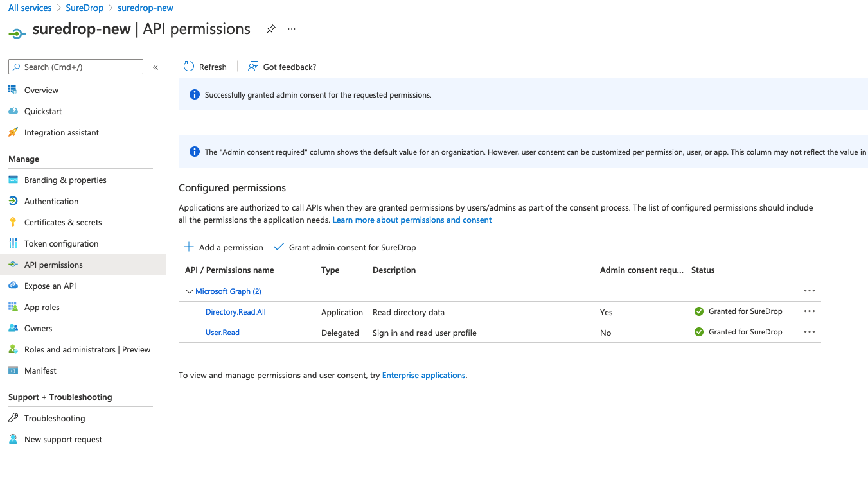Open the more options ellipsis beside title

click(292, 29)
